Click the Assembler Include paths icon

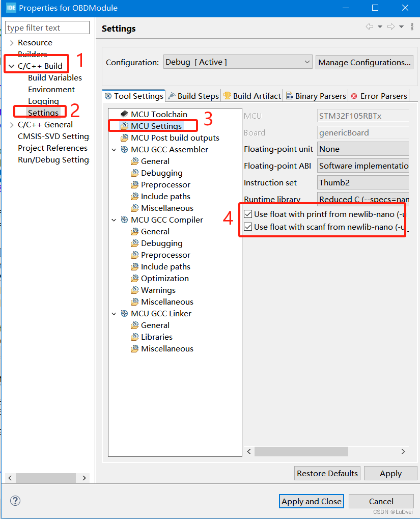tap(135, 196)
